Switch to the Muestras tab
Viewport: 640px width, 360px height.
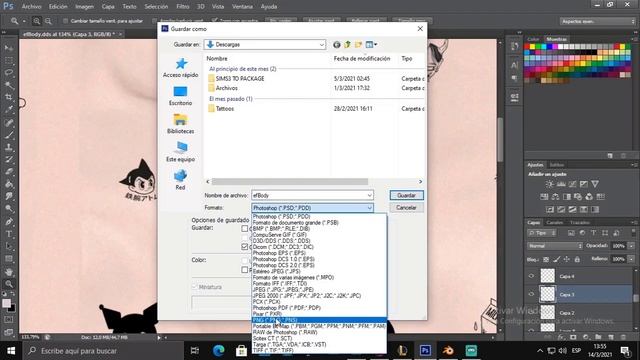[x=556, y=39]
